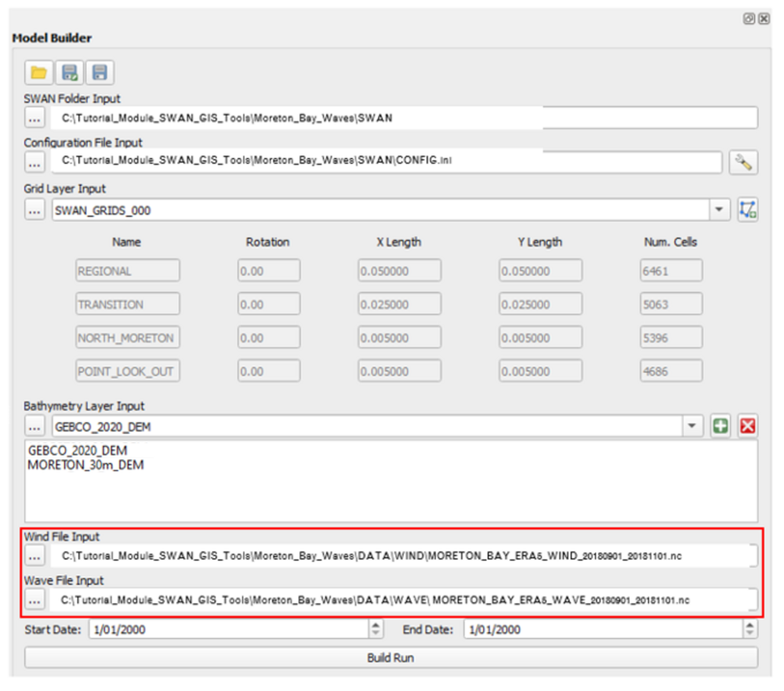Save the model using the save icon
Image resolution: width=784 pixels, height=691 pixels.
pos(99,73)
